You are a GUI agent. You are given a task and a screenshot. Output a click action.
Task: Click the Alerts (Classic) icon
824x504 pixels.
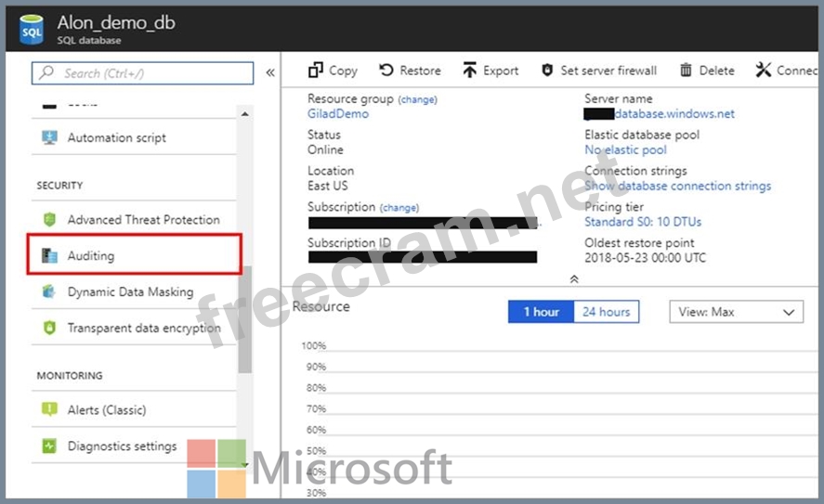[x=49, y=409]
